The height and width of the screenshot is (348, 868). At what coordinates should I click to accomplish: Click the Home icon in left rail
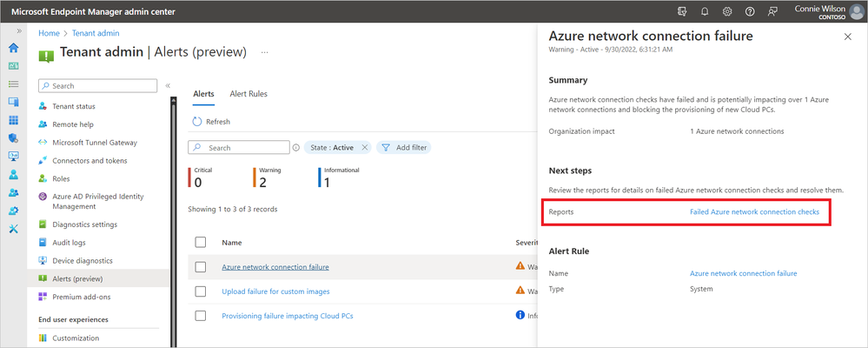pos(13,49)
